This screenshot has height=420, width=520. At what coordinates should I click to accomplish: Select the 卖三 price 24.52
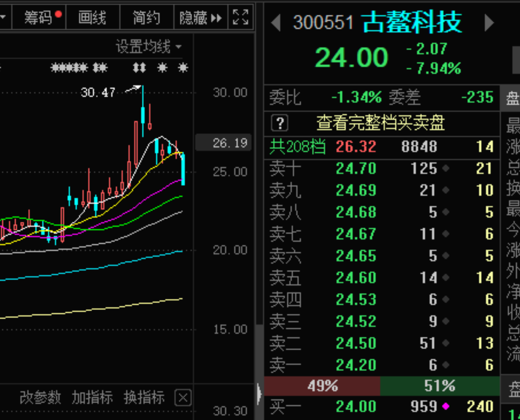[356, 322]
